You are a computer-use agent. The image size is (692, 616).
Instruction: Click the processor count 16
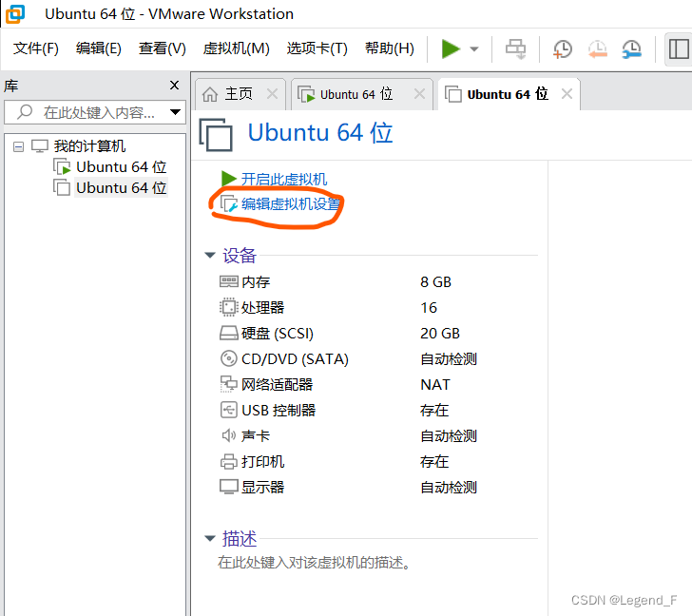coord(429,308)
